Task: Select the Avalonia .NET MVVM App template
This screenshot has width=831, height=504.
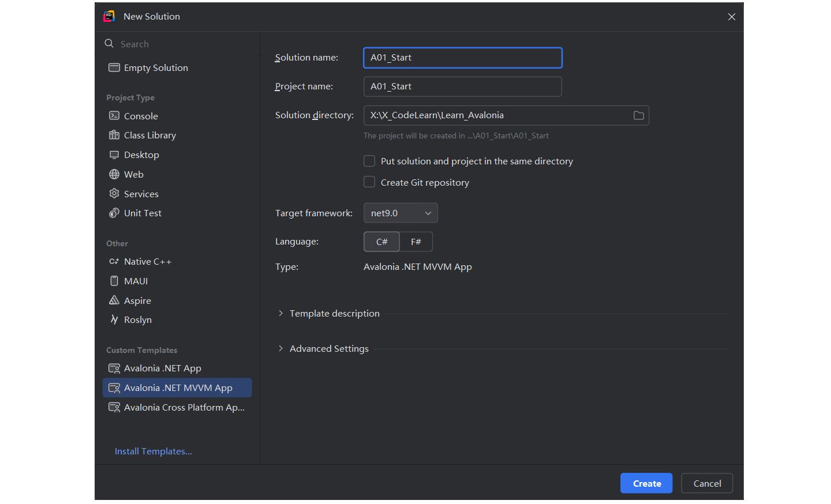Action: click(177, 388)
